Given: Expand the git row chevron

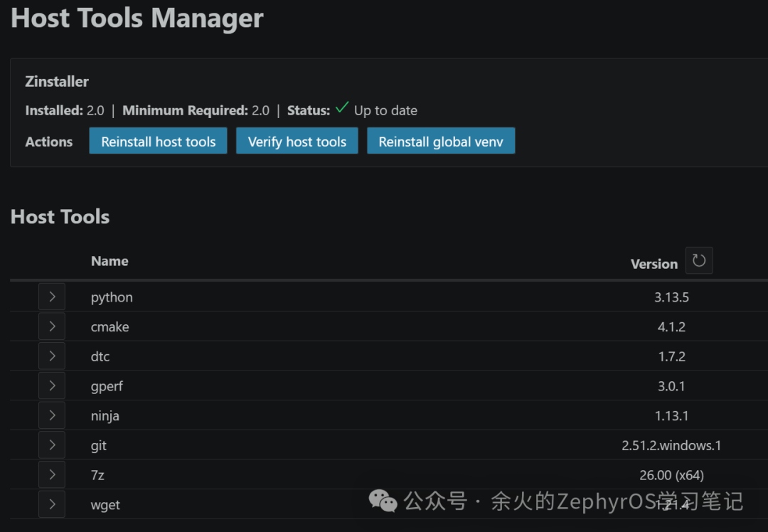Looking at the screenshot, I should pos(52,445).
